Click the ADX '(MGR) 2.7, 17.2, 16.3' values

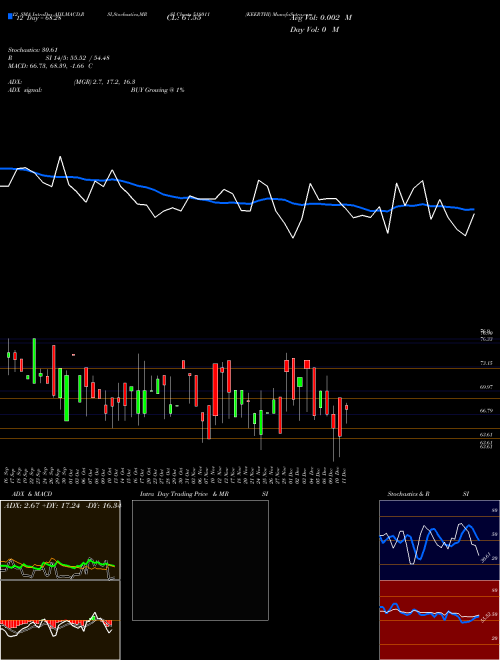[105, 82]
